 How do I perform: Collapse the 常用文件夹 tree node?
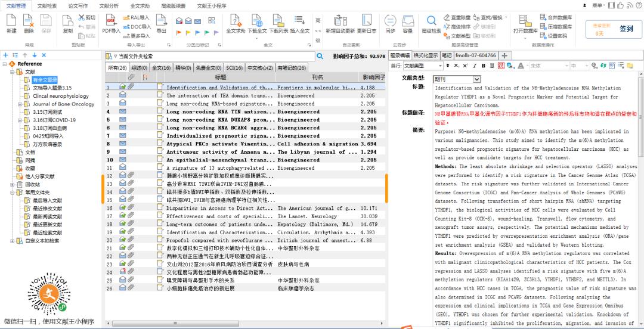click(x=12, y=193)
